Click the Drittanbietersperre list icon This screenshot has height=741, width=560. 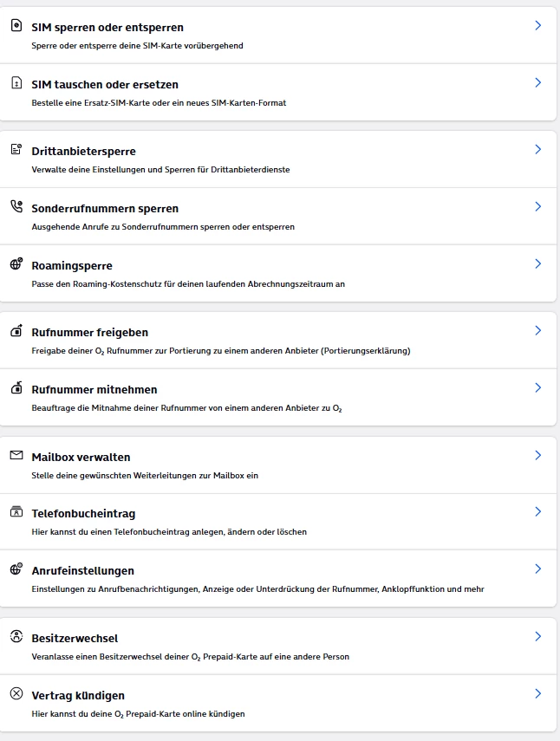point(16,150)
